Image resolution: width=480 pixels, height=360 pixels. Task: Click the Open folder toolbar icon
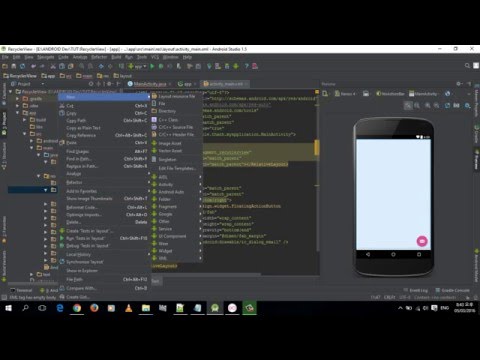(5, 66)
